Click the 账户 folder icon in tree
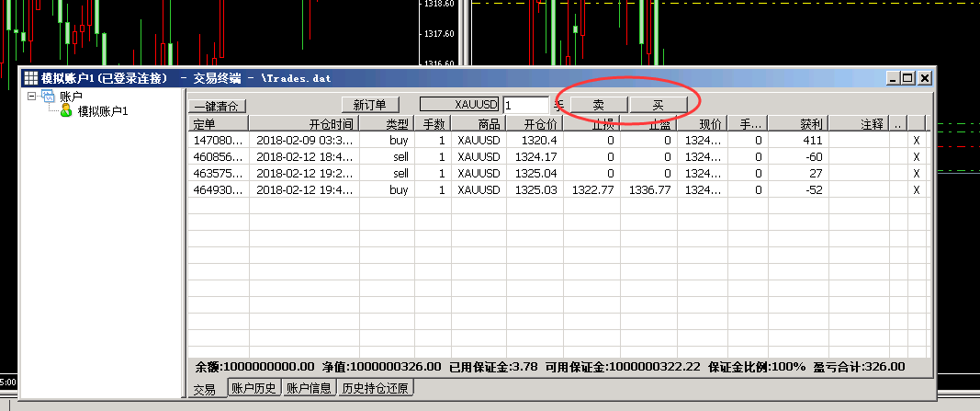 coord(48,97)
